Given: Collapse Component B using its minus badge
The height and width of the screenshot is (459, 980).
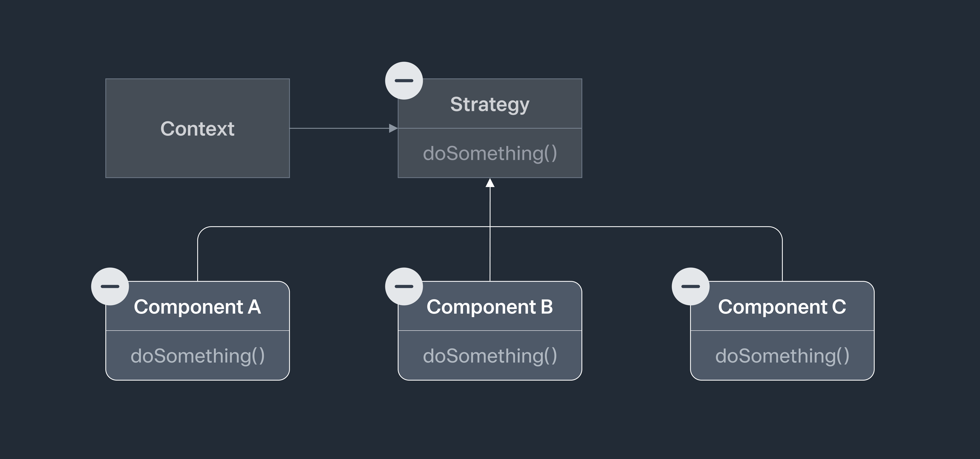Looking at the screenshot, I should 404,286.
